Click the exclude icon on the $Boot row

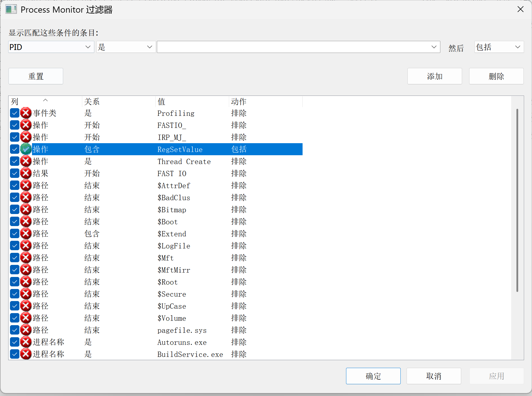[x=26, y=221]
